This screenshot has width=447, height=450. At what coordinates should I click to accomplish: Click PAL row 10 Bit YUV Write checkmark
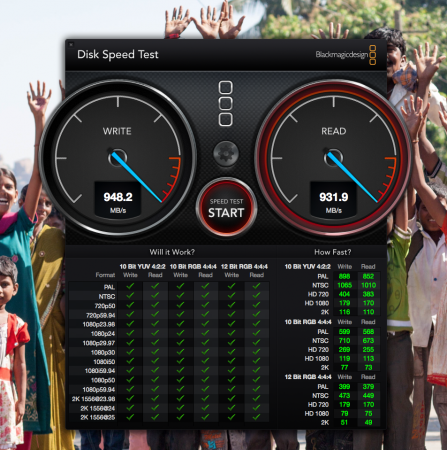[130, 286]
